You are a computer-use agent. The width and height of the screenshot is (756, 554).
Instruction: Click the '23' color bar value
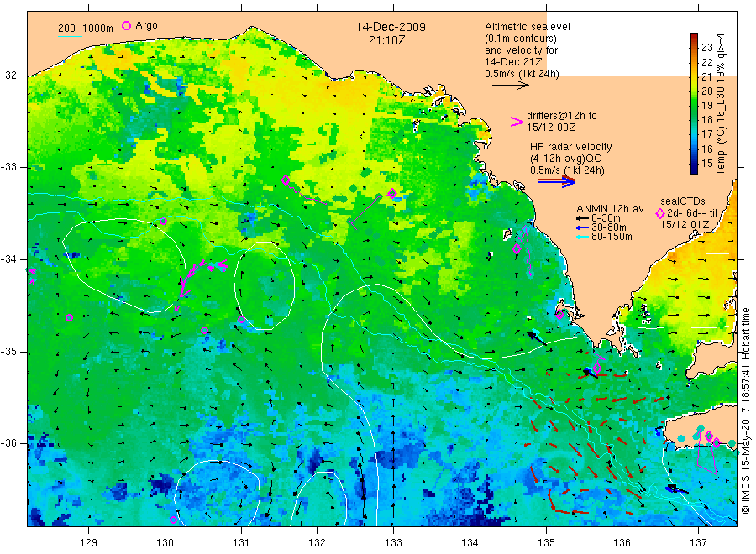[x=706, y=47]
